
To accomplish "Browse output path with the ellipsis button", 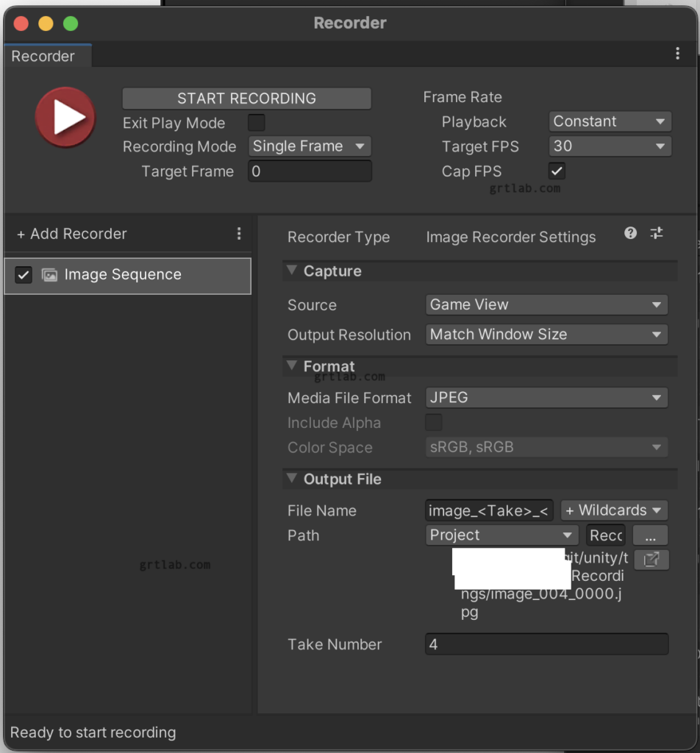I will (650, 535).
